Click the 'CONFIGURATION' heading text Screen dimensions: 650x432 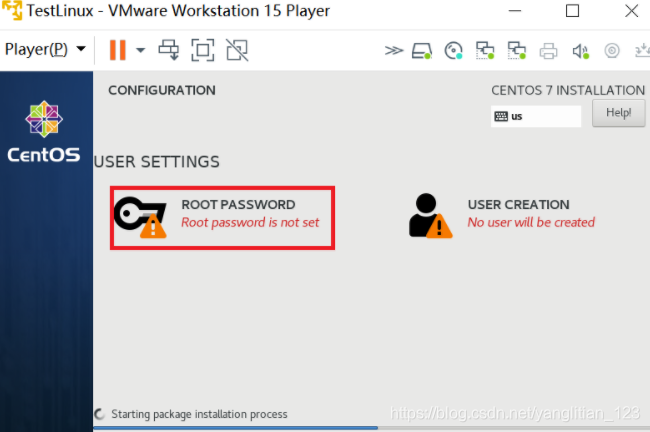pyautogui.click(x=162, y=90)
